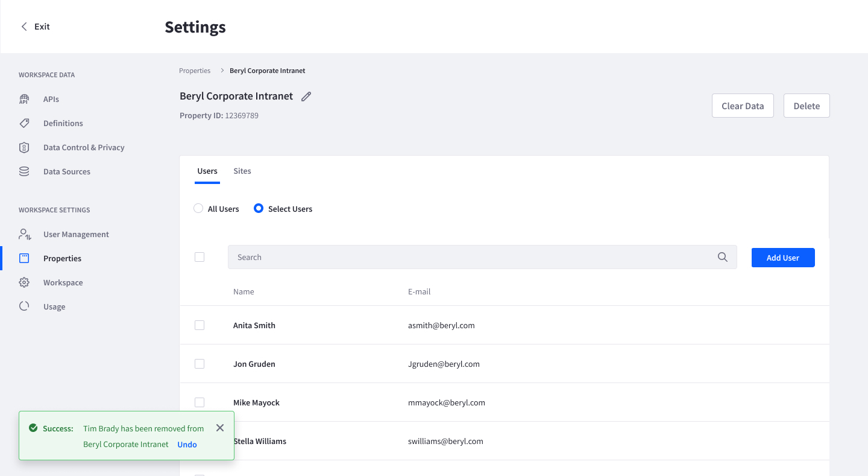
Task: Click into the user Search field
Action: (470, 257)
